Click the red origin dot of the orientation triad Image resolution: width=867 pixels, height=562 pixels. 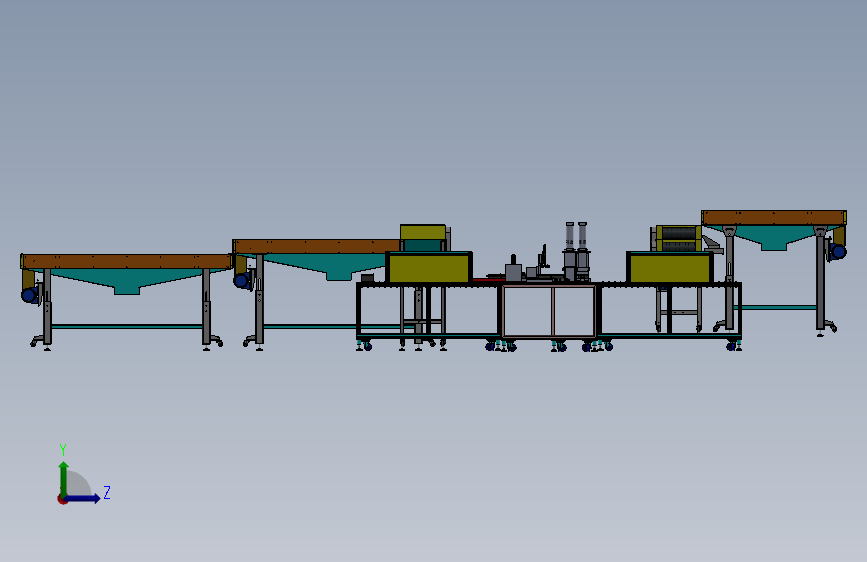62,499
